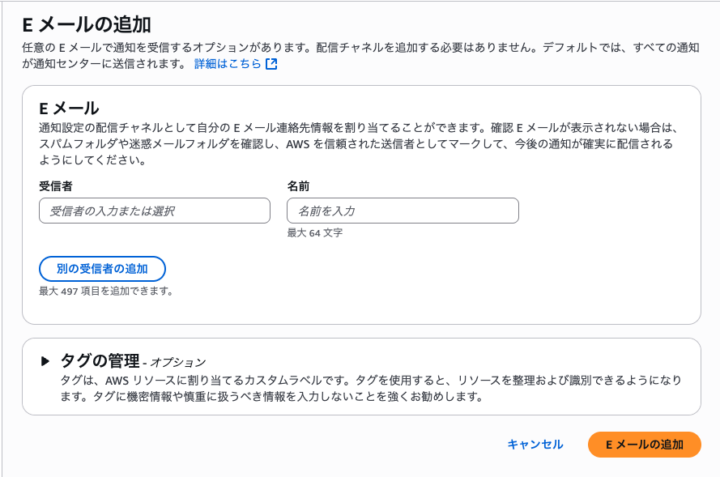
Task: Click the external link icon beside 詳細はこちら
Action: [x=271, y=64]
